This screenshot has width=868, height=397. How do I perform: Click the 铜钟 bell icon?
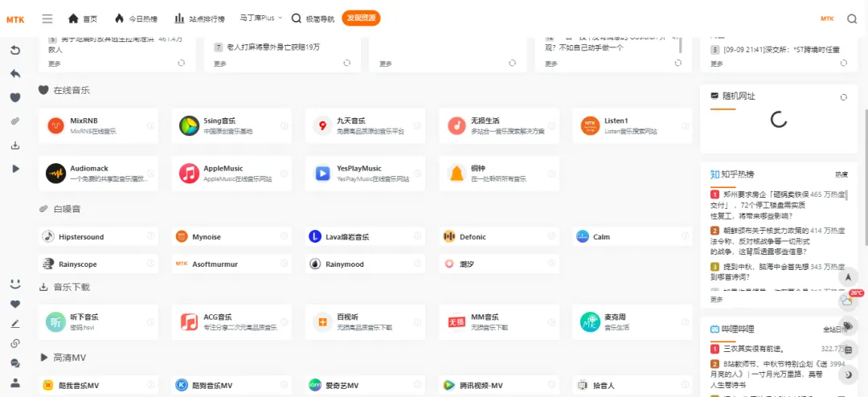(457, 174)
